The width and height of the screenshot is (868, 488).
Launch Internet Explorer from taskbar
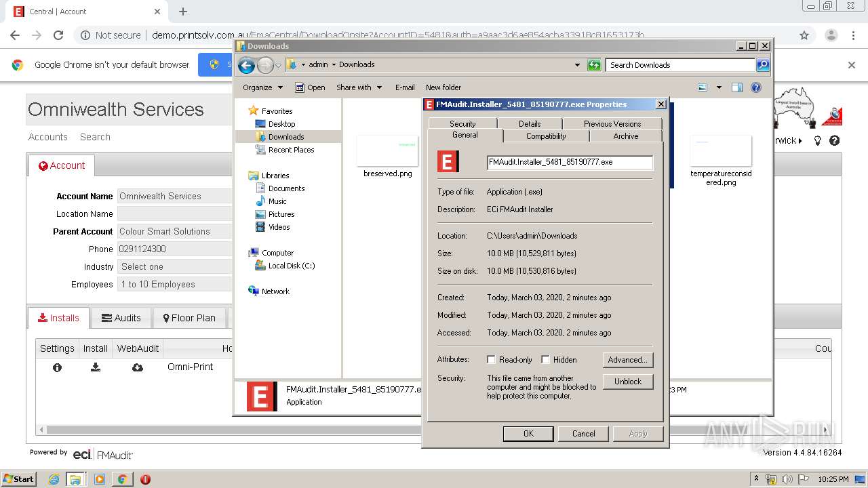[x=54, y=479]
